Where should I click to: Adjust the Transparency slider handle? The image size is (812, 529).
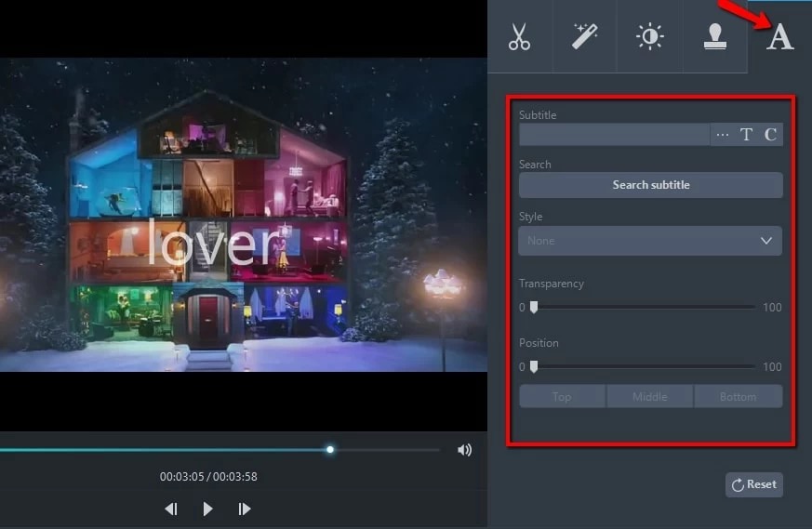(534, 307)
